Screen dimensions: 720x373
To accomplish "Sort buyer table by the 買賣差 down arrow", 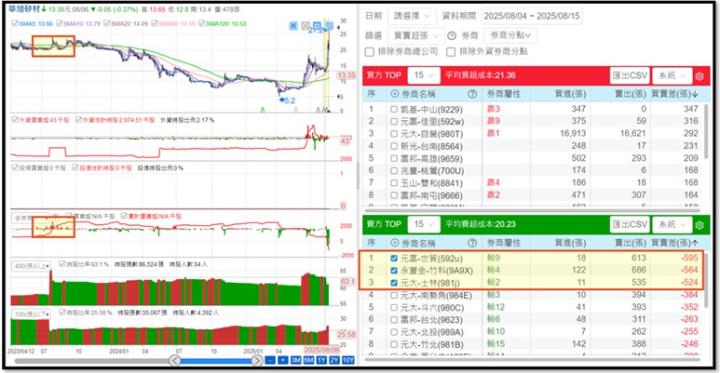I will (x=694, y=95).
